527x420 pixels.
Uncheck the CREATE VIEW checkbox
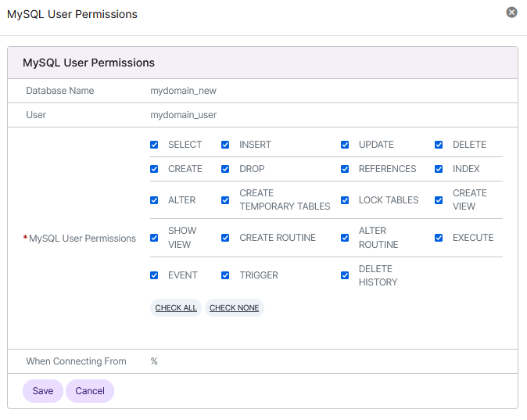pyautogui.click(x=439, y=200)
